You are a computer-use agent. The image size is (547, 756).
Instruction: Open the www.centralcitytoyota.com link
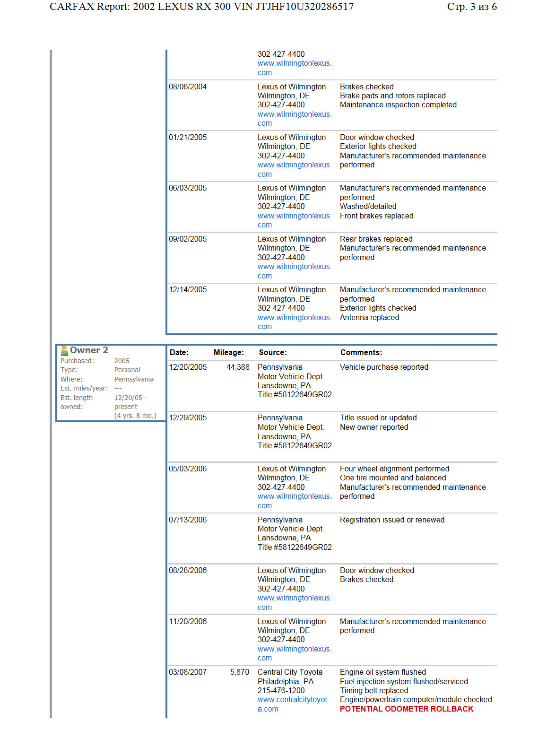292,704
